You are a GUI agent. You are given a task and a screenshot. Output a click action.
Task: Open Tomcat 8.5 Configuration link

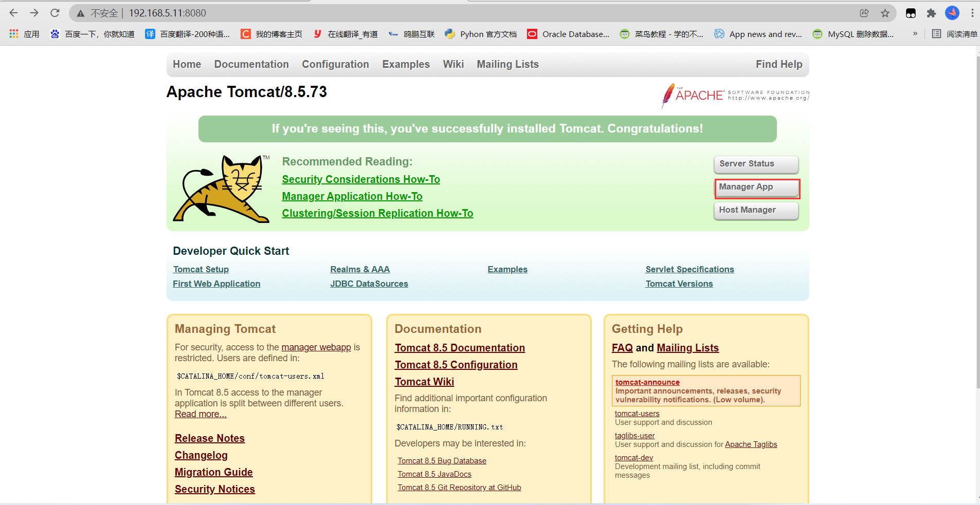tap(456, 365)
